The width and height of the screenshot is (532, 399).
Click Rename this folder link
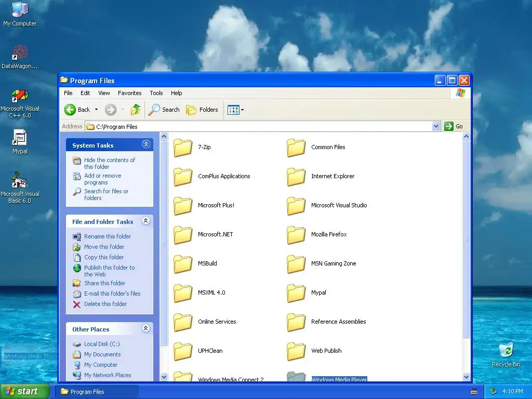(107, 236)
